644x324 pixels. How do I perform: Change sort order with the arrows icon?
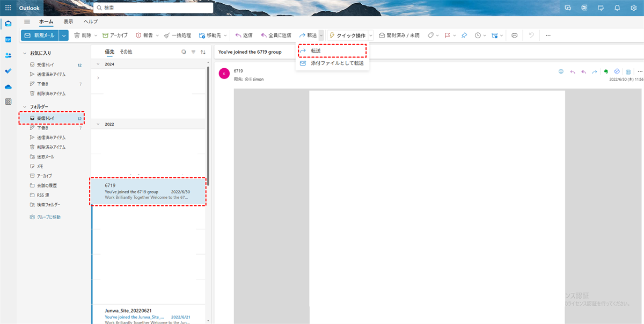203,52
